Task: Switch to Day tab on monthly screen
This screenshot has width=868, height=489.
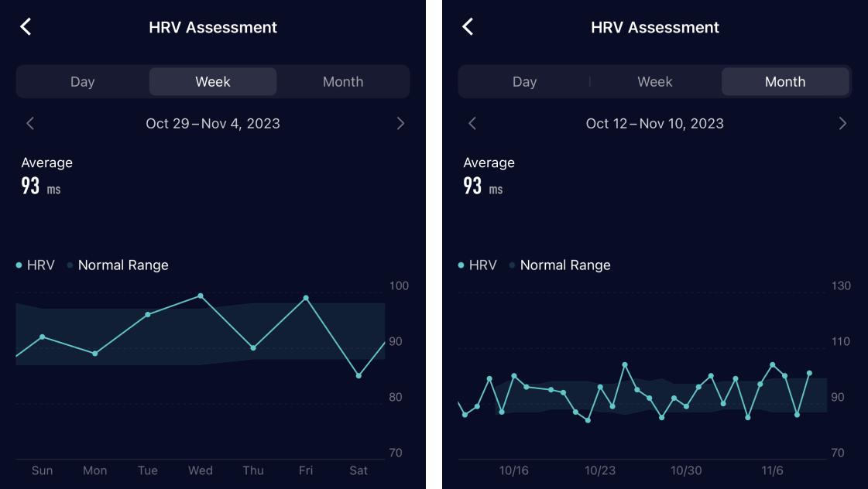Action: tap(524, 81)
